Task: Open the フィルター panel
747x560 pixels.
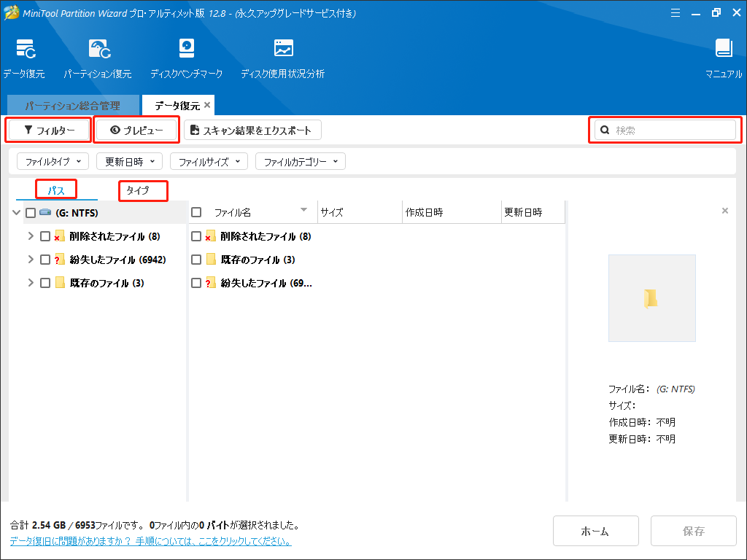Action: pyautogui.click(x=48, y=129)
